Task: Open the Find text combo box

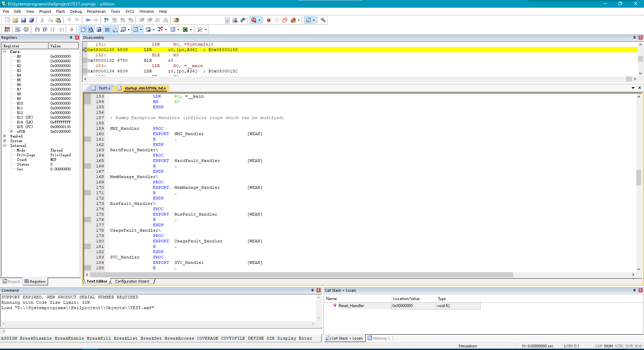Action: pos(227,20)
